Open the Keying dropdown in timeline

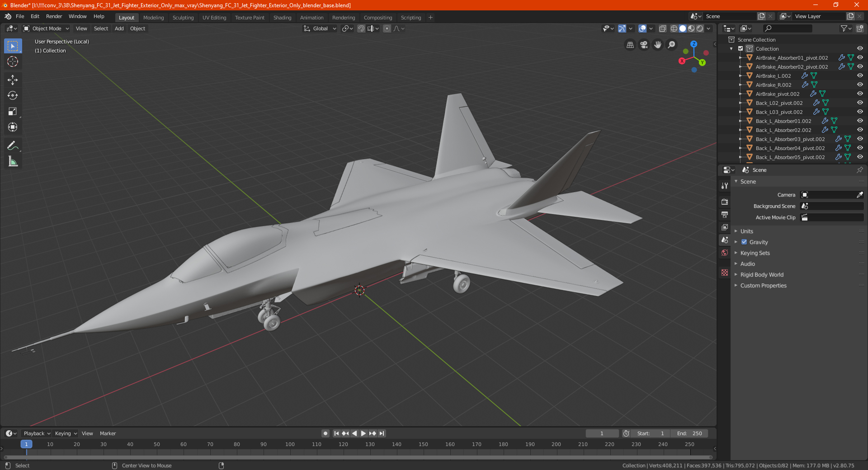point(66,433)
